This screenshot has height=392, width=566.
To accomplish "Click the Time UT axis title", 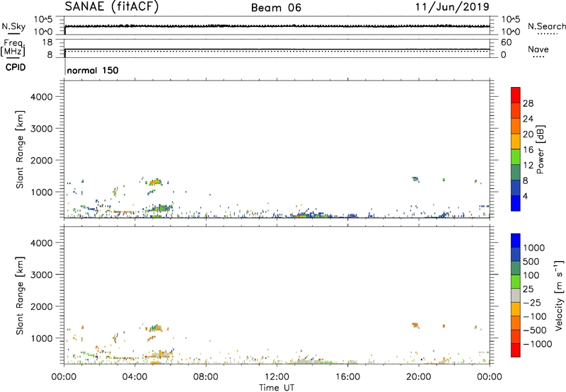I will coord(277,388).
